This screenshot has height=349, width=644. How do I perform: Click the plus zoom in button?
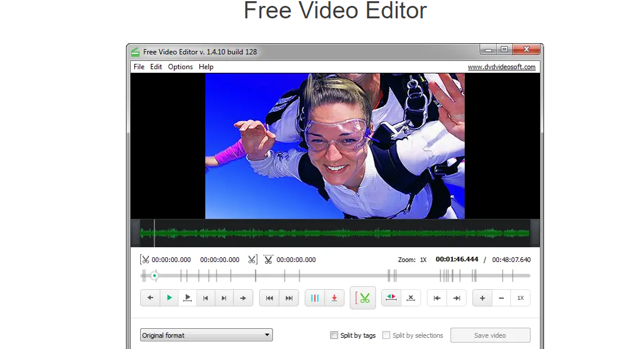(482, 298)
